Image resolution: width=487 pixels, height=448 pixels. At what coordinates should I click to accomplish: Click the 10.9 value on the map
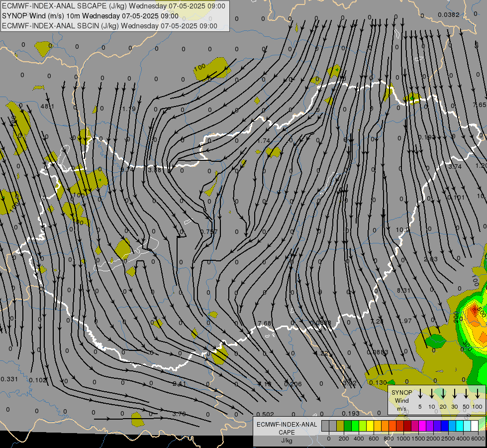tap(402, 230)
